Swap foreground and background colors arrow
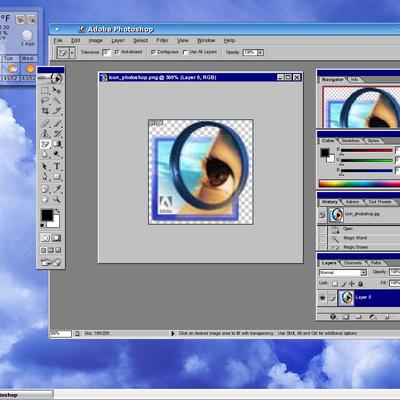Screen dimensions: 400x400 click(58, 211)
